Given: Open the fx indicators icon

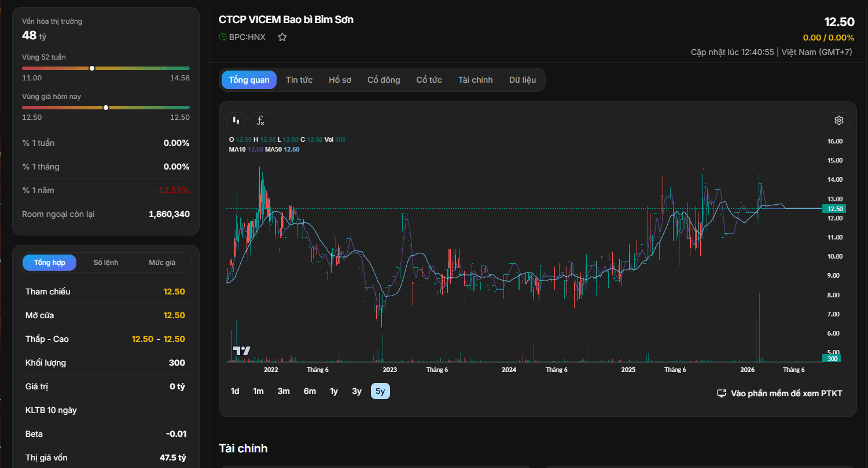Looking at the screenshot, I should (260, 120).
